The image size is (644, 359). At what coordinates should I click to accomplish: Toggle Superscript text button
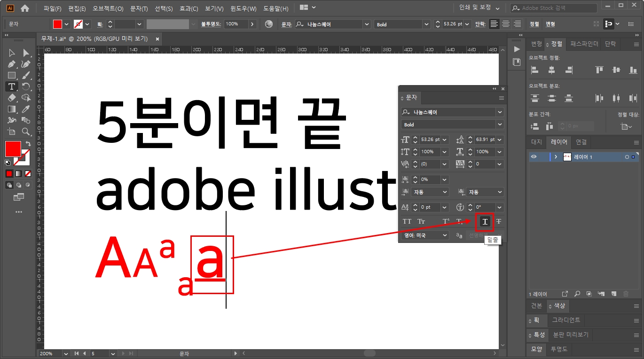click(x=446, y=221)
